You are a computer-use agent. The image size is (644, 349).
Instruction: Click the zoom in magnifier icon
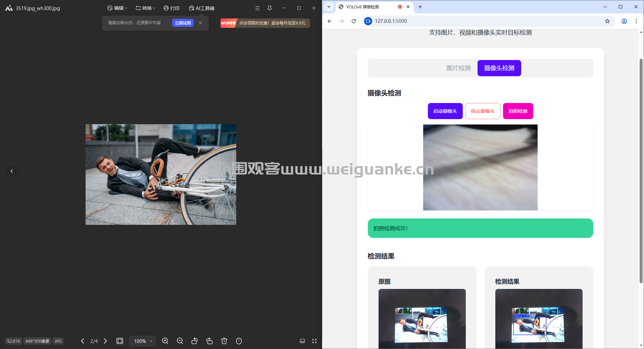[x=165, y=341]
